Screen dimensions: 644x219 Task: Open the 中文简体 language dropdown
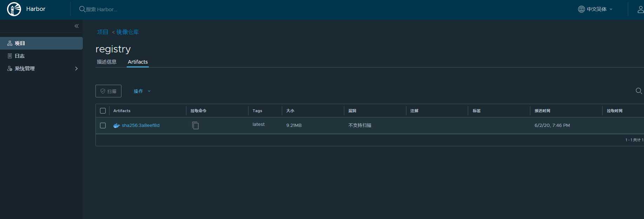pos(599,9)
